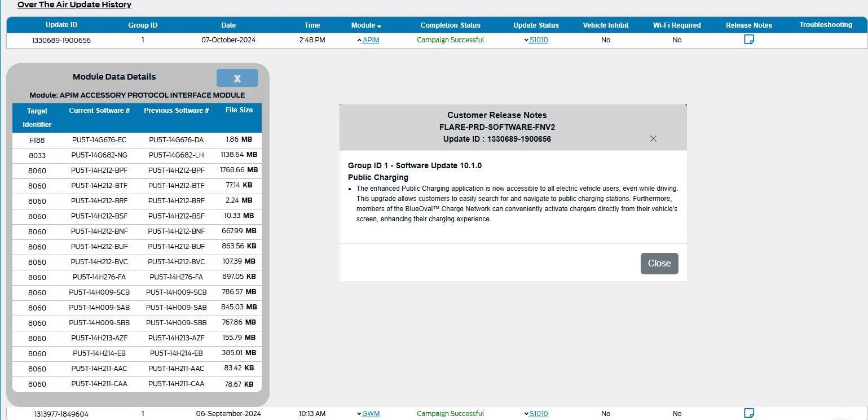Screen dimensions: 868x420
Task: Select the F188 target identifier row
Action: (137, 139)
